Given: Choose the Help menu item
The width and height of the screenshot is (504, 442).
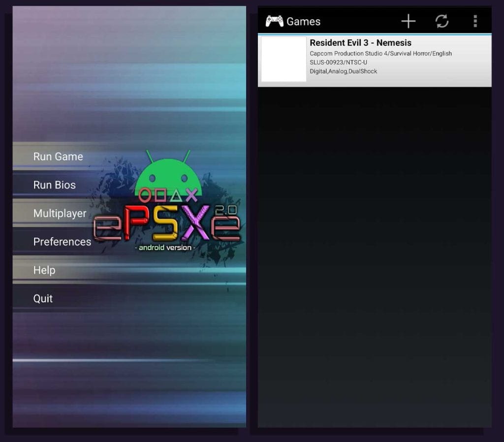Looking at the screenshot, I should [x=44, y=270].
